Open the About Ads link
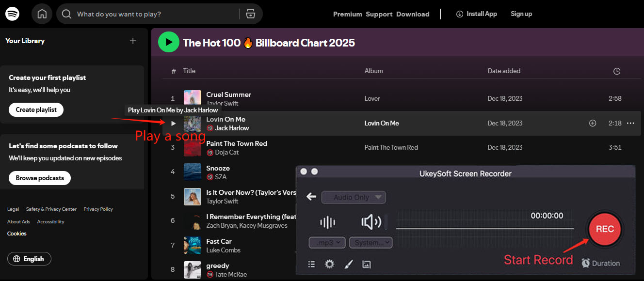 point(18,222)
